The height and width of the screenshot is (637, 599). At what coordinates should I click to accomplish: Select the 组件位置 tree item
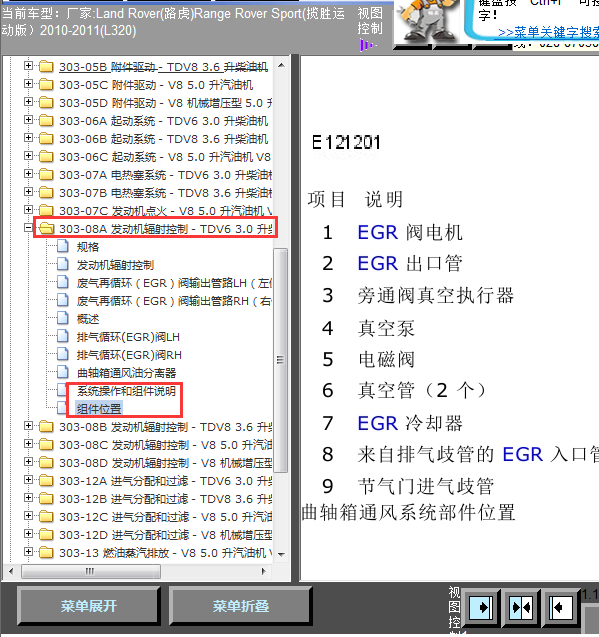click(99, 409)
